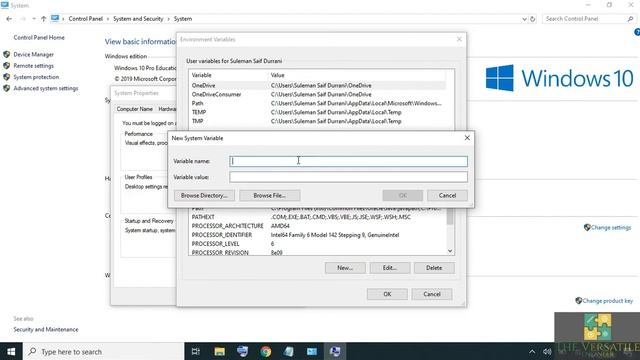Select the TMP user variable row

[318, 121]
